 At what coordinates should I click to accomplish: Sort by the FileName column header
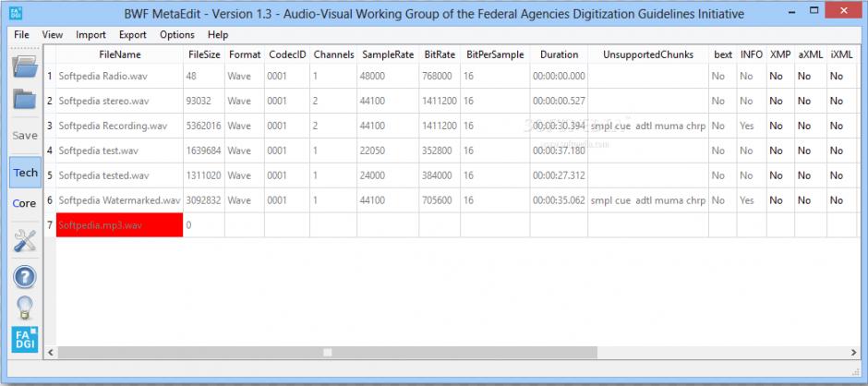pyautogui.click(x=119, y=54)
